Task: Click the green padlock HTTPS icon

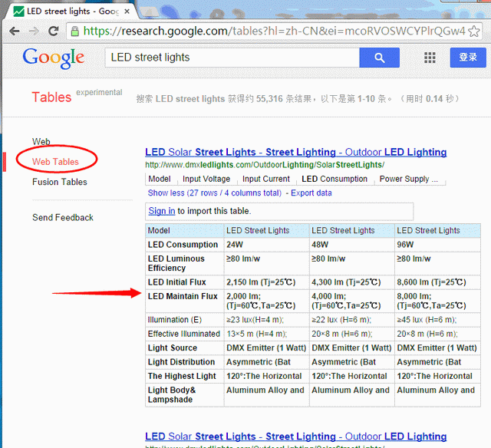Action: (75, 31)
